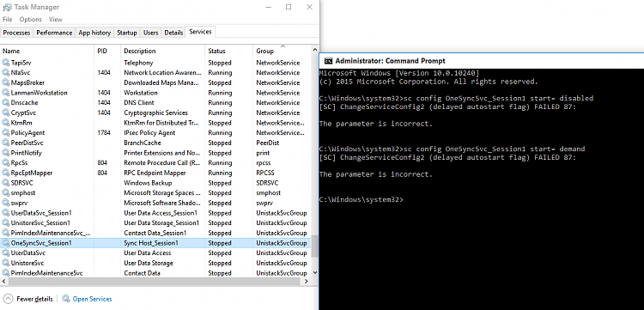
Task: Click the TapiSrv service gear icon
Action: [5, 63]
